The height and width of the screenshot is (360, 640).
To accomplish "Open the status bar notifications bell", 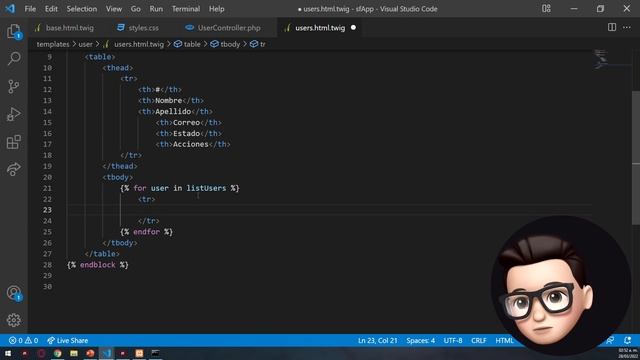I will point(627,340).
